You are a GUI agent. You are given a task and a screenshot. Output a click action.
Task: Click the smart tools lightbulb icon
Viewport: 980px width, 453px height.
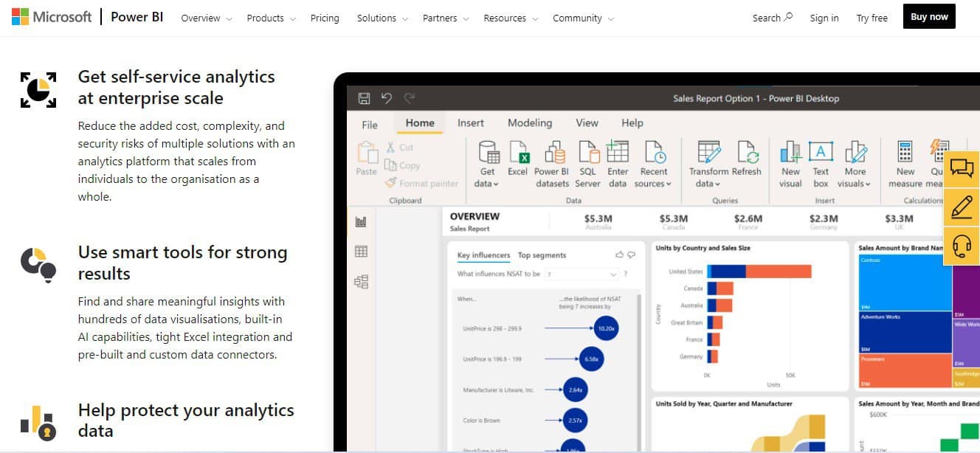tap(38, 265)
